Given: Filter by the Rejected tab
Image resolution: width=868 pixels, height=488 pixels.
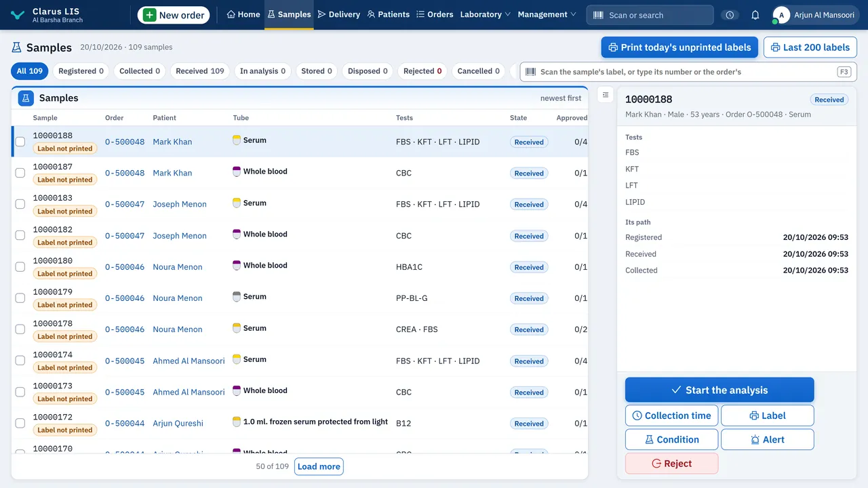Looking at the screenshot, I should (422, 71).
